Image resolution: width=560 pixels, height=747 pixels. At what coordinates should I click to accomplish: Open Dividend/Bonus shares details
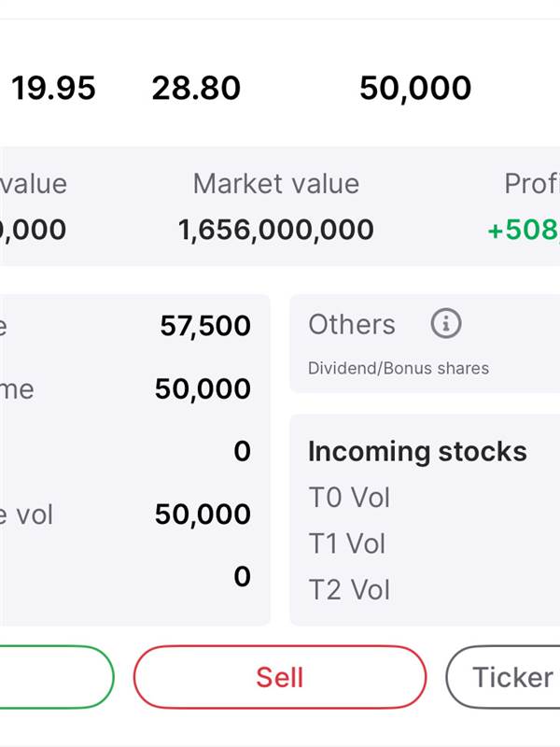point(399,368)
